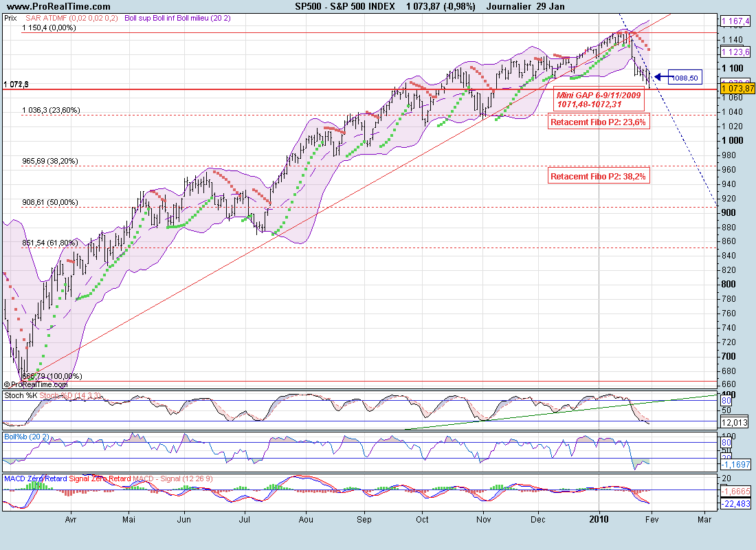Click the 1 167,4 Bollinger upper value tag
The height and width of the screenshot is (550, 756).
point(735,21)
